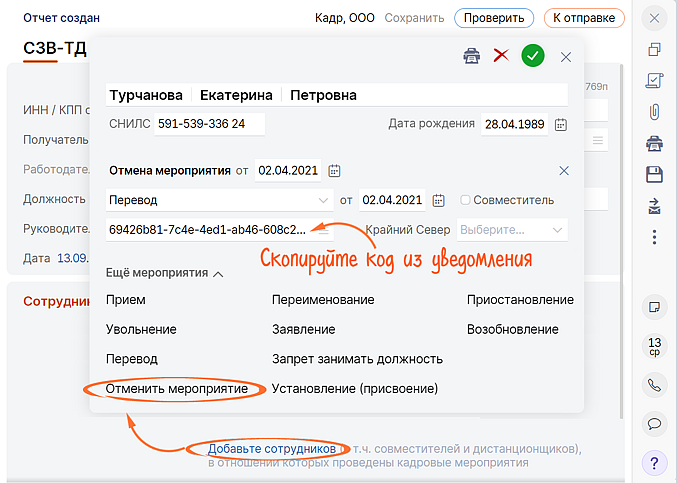Click the print icon in dialog header
This screenshot has width=677, height=483.
tap(471, 57)
